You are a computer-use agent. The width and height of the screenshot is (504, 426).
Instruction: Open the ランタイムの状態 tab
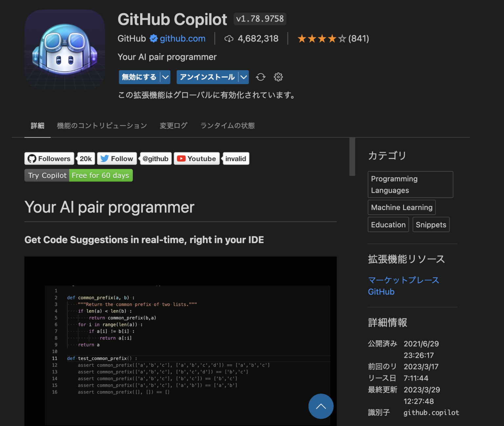point(227,125)
